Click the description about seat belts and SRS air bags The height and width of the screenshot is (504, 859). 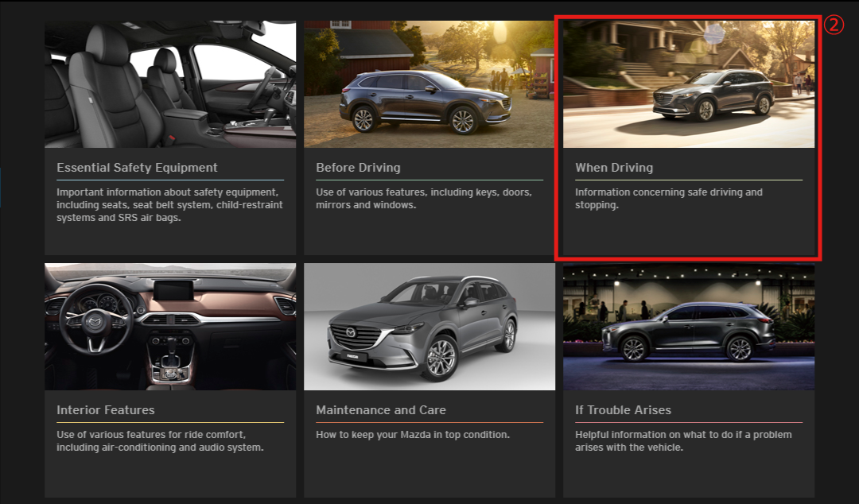169,205
